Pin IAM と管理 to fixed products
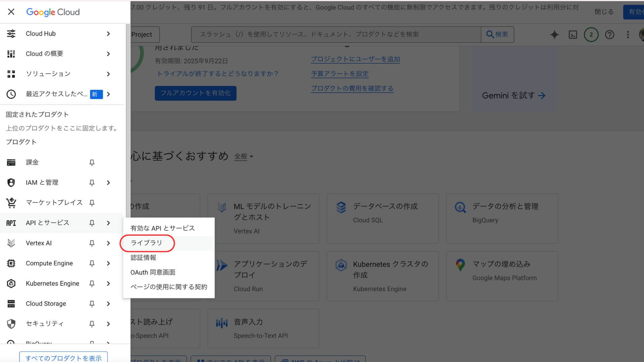 92,183
